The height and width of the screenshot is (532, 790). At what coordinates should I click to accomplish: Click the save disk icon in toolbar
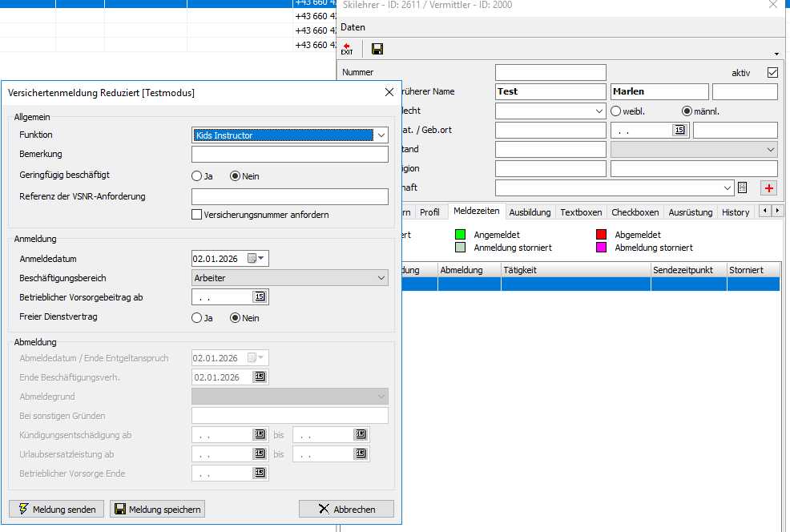click(x=377, y=50)
